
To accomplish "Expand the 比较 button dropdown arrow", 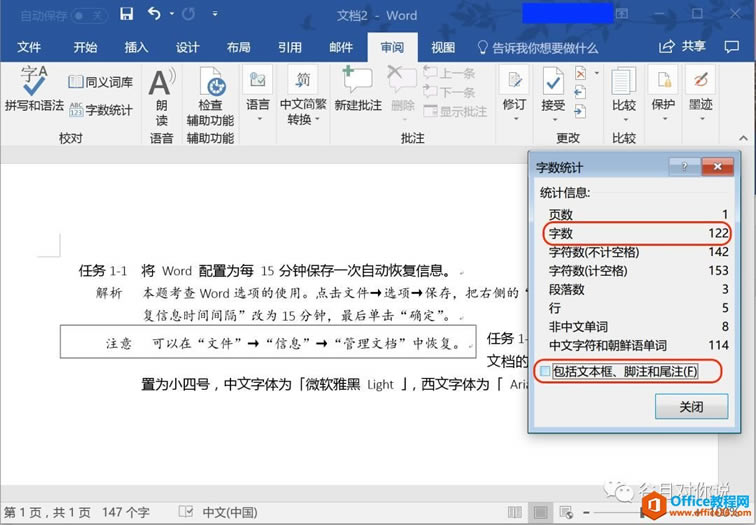I will point(625,119).
